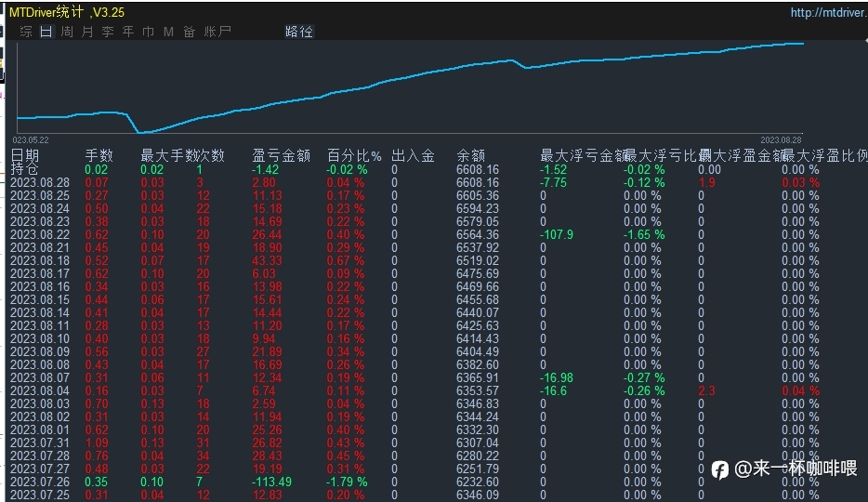Select the 2023.07.26 date row
The image size is (868, 502).
[40, 482]
